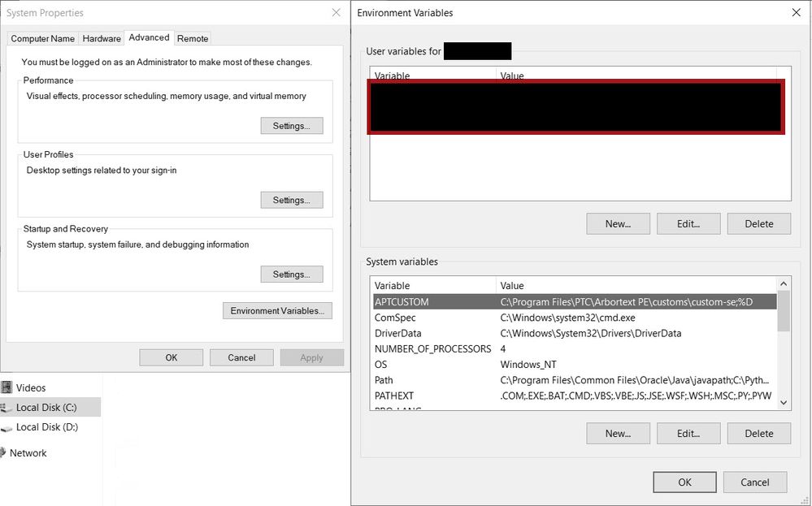This screenshot has height=506, width=812.
Task: Delete the selected user variable
Action: click(x=759, y=223)
